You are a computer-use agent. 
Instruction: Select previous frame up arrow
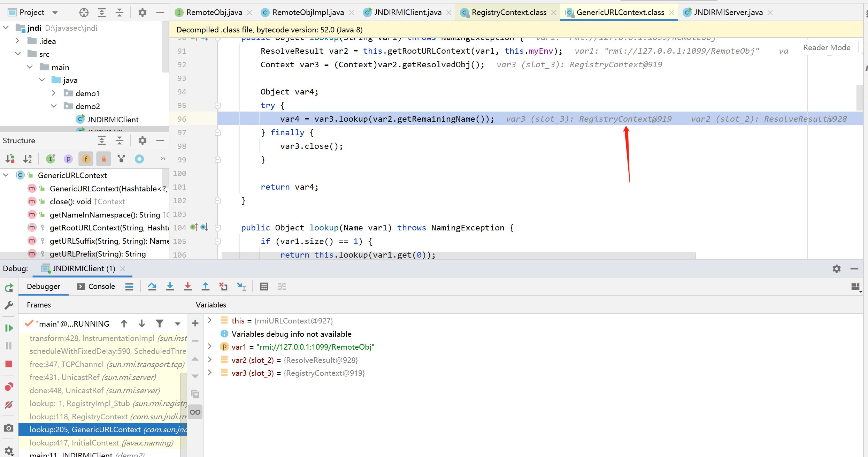(x=124, y=324)
